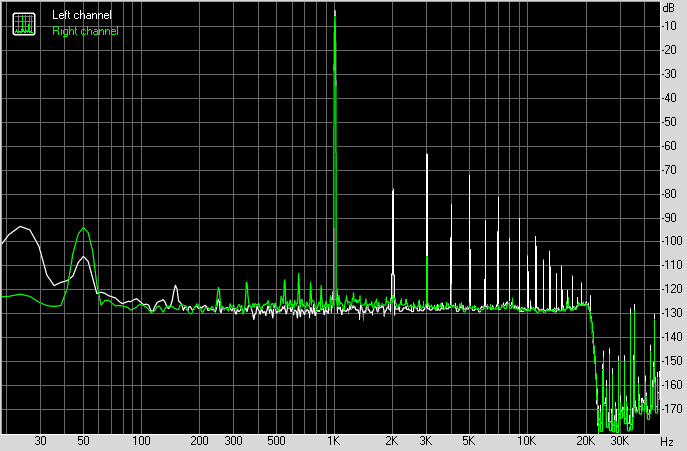687x451 pixels.
Task: Click the "-170" dB axis label
Action: 672,408
